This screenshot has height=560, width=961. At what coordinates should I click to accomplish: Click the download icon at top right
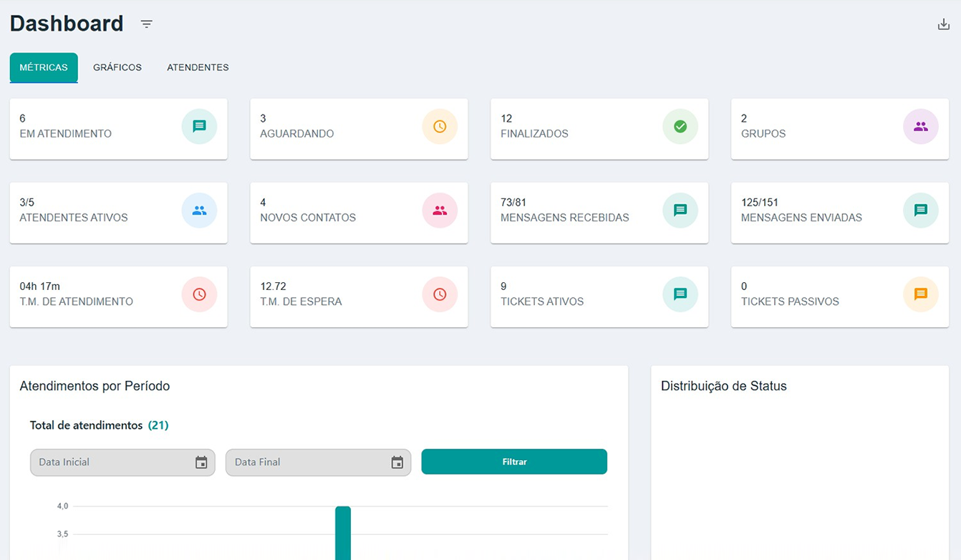pos(944,24)
